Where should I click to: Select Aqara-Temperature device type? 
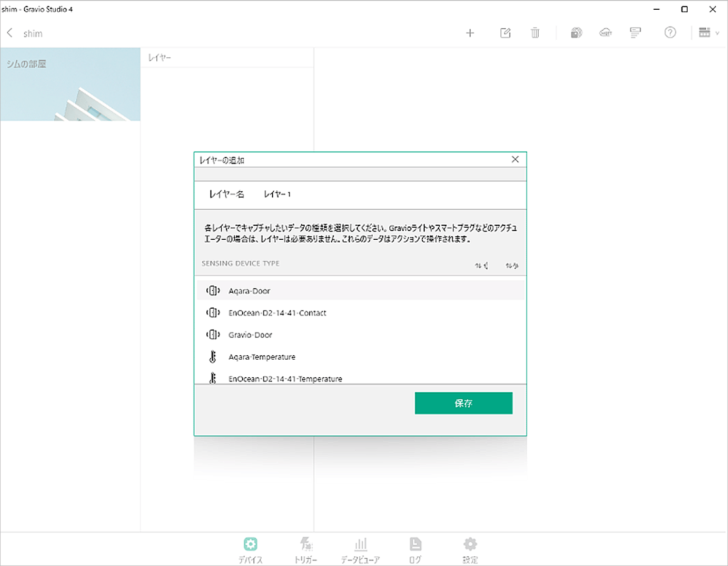pos(360,357)
